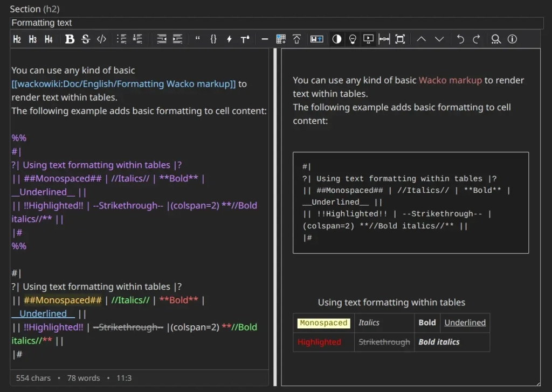Screen dimensions: 552x392
Task: Apply strikethrough formatting
Action: point(86,39)
